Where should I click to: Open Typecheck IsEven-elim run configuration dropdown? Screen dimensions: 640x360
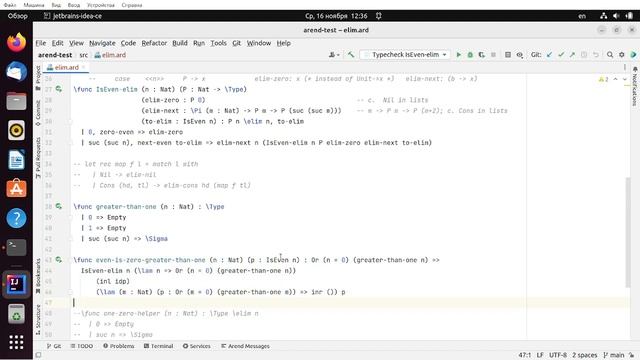405,55
